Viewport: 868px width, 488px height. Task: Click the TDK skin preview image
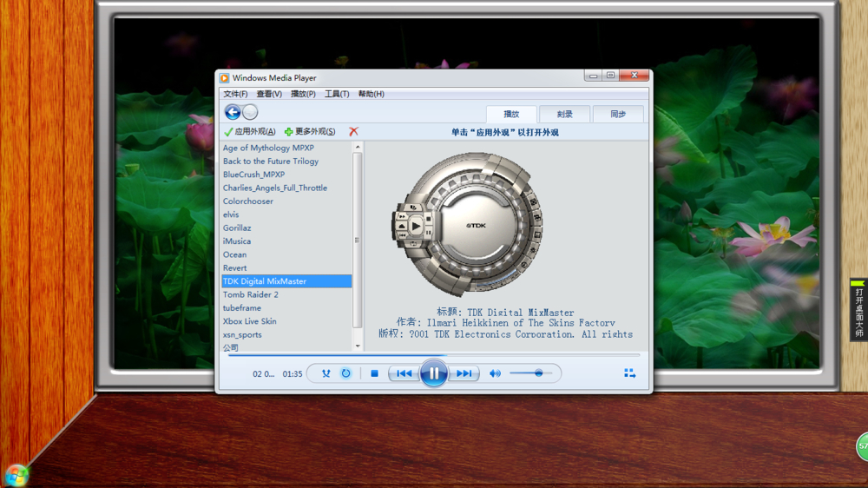coord(468,224)
